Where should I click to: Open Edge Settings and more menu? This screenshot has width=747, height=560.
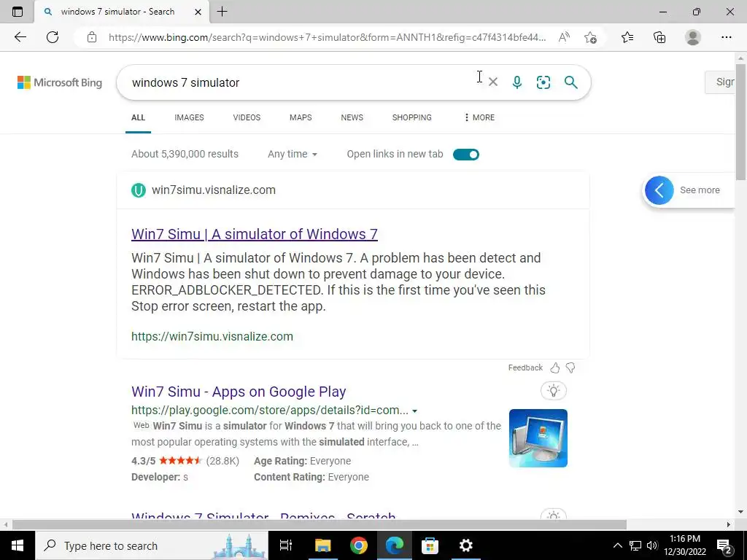pyautogui.click(x=726, y=37)
